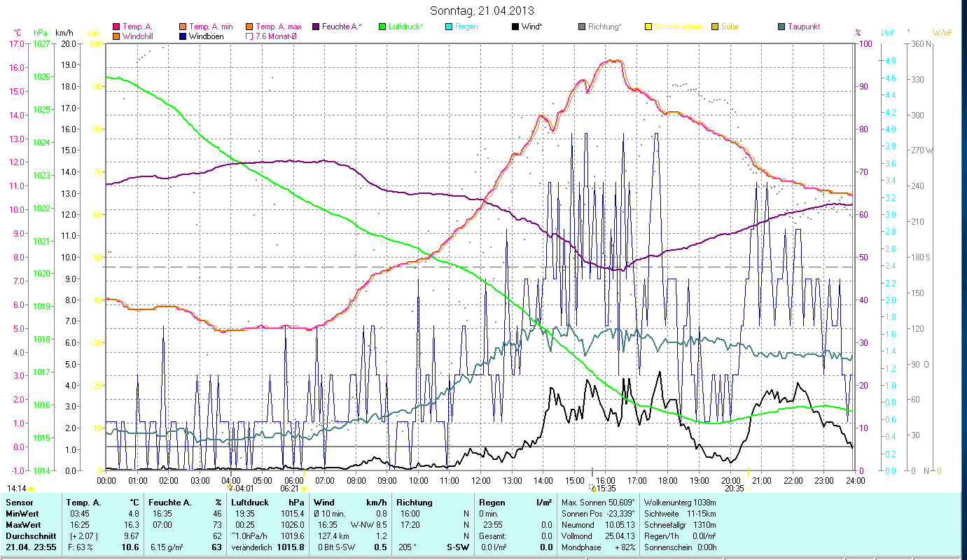Click the gray Richtung legend square
The height and width of the screenshot is (560, 967).
pos(582,27)
